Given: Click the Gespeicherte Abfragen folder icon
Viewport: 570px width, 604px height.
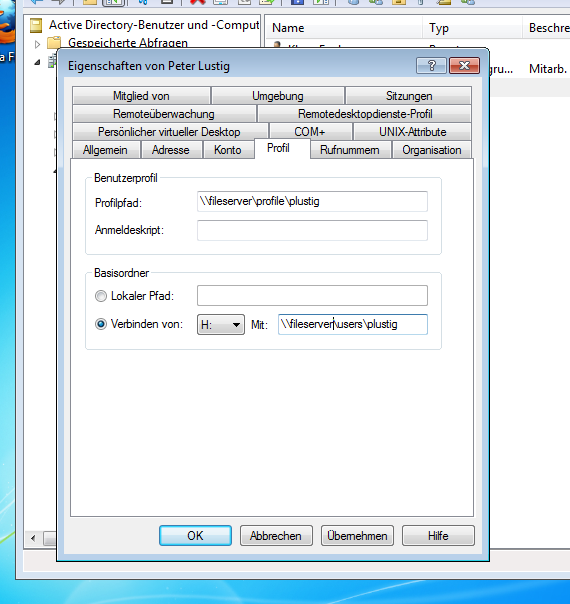Looking at the screenshot, I should coord(54,42).
